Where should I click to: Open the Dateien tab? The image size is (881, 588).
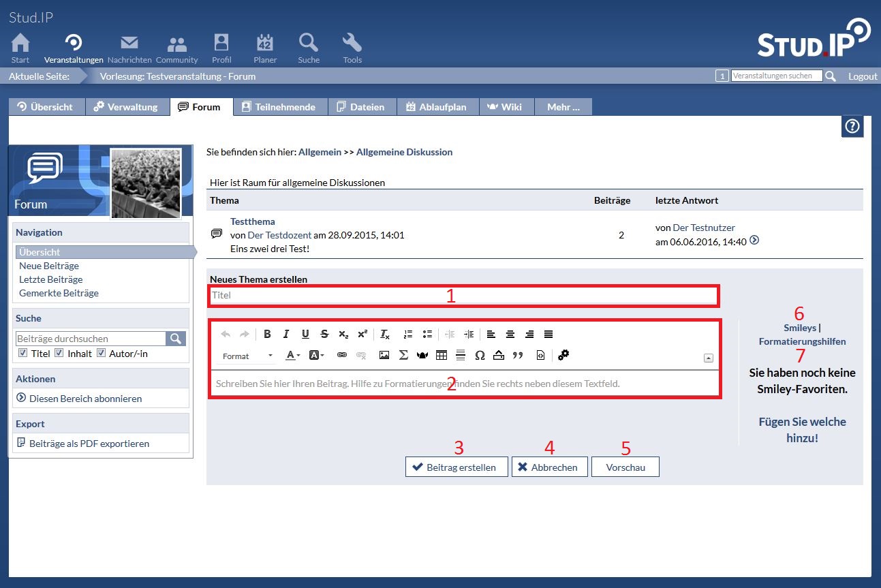click(x=361, y=107)
